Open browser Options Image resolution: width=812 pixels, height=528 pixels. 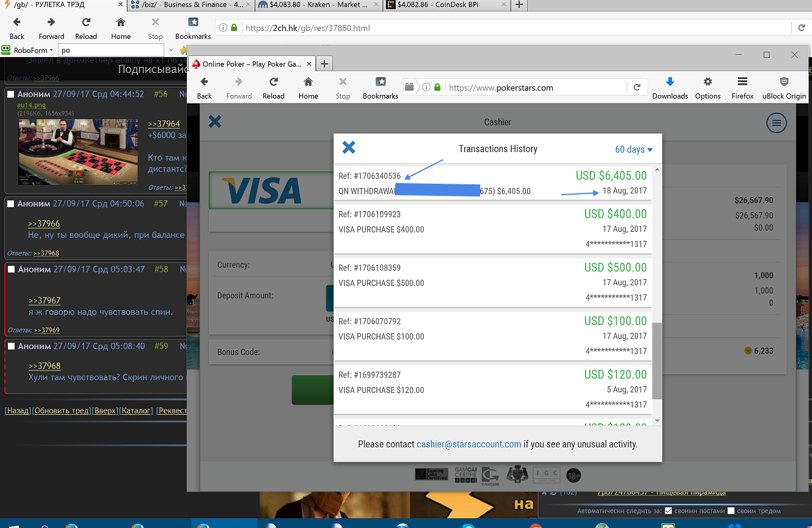[708, 87]
